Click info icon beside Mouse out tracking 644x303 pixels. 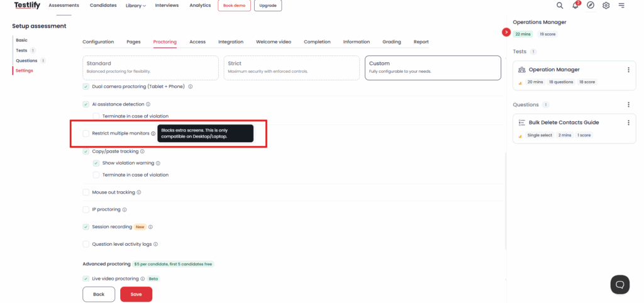(139, 192)
